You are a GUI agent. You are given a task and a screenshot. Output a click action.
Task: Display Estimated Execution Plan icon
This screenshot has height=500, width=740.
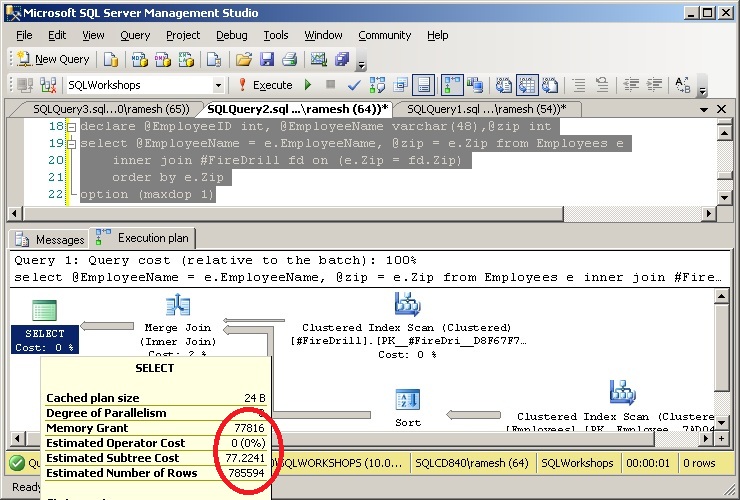click(x=377, y=85)
